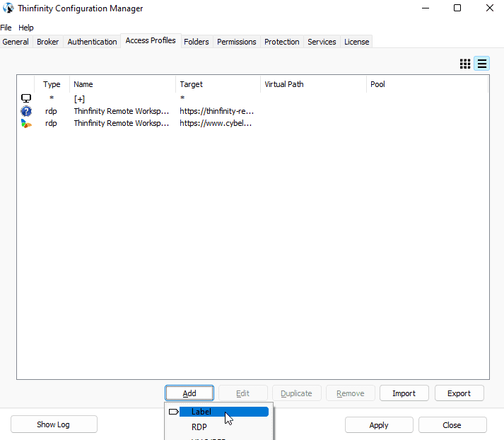
Task: Switch to the Broker tab
Action: (x=47, y=42)
